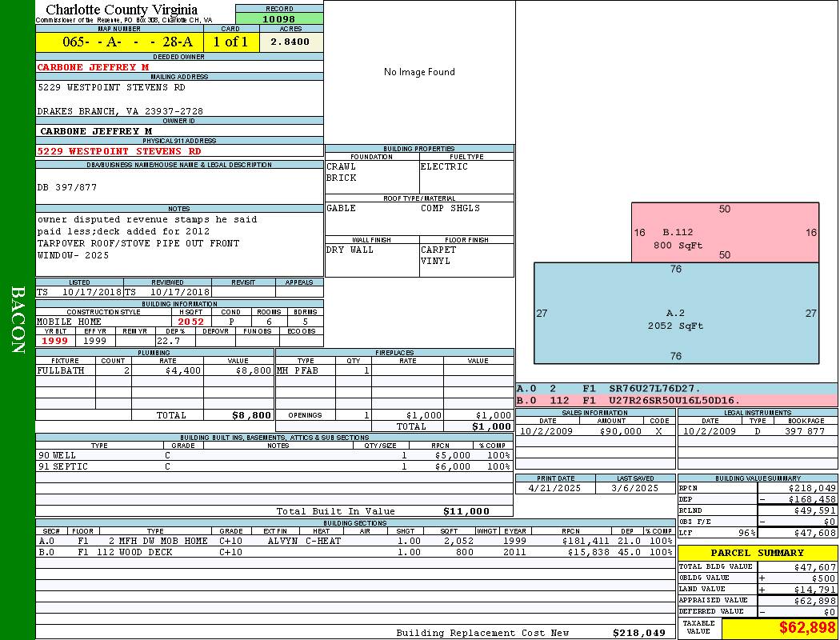Image resolution: width=840 pixels, height=640 pixels.
Task: Click roof material COMP SHGLS
Action: pyautogui.click(x=450, y=208)
